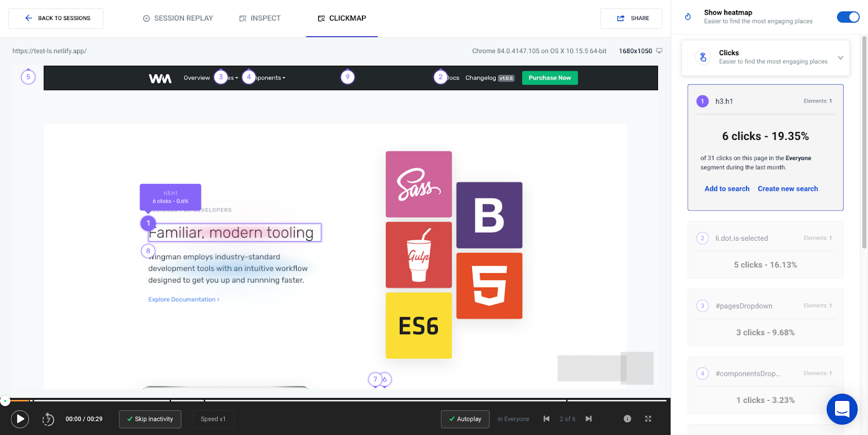Click Create new search link
The width and height of the screenshot is (868, 435).
pos(788,189)
